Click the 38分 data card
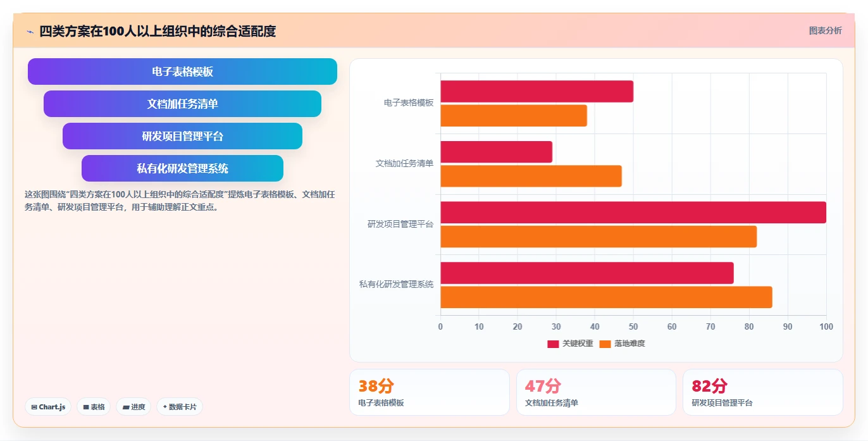This screenshot has width=868, height=441. coord(430,392)
